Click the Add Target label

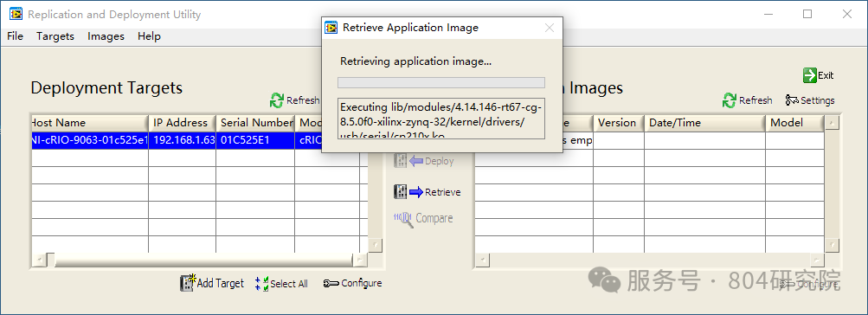point(221,284)
